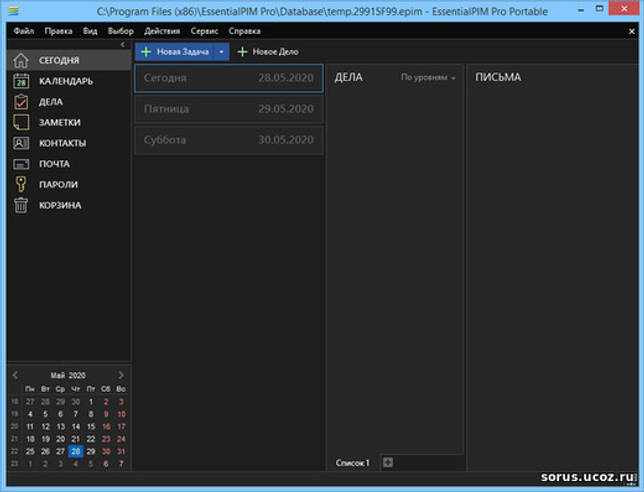Select the КОНТАКТЫ label in sidebar

(x=62, y=143)
